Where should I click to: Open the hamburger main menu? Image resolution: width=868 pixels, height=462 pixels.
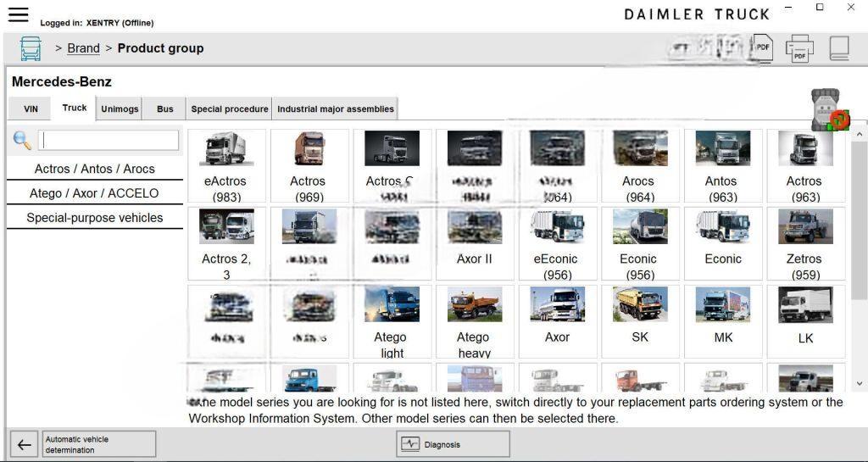coord(18,14)
